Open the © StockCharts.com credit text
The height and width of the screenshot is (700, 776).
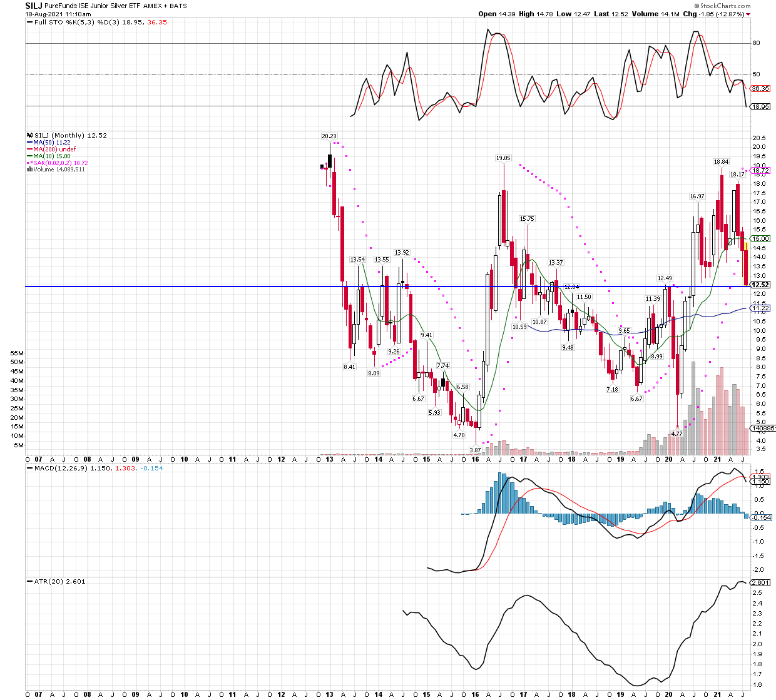tap(723, 6)
